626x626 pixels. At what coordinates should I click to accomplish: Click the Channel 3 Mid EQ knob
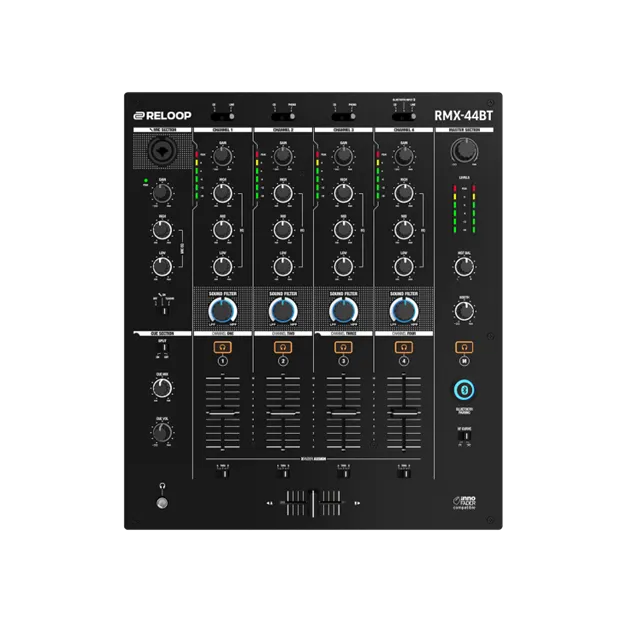pyautogui.click(x=343, y=230)
